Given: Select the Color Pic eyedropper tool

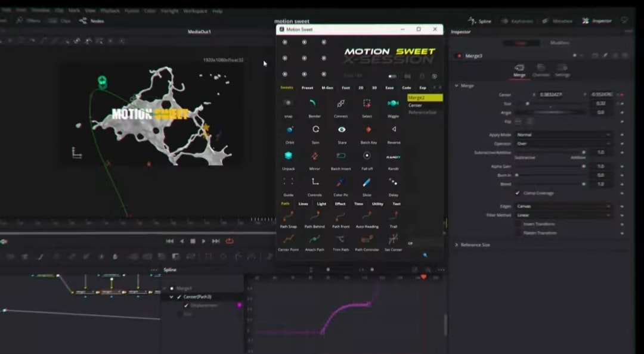Looking at the screenshot, I should 340,182.
